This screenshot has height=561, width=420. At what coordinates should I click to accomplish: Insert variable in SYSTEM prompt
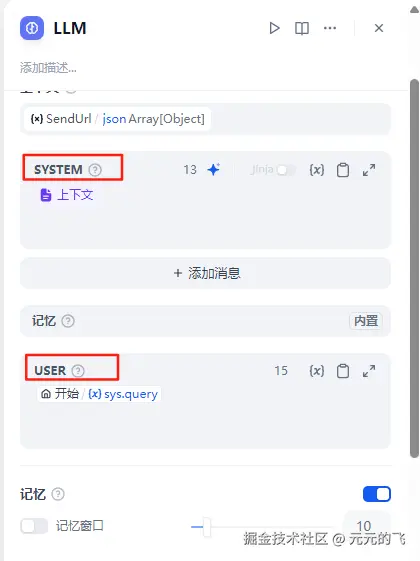click(x=317, y=170)
